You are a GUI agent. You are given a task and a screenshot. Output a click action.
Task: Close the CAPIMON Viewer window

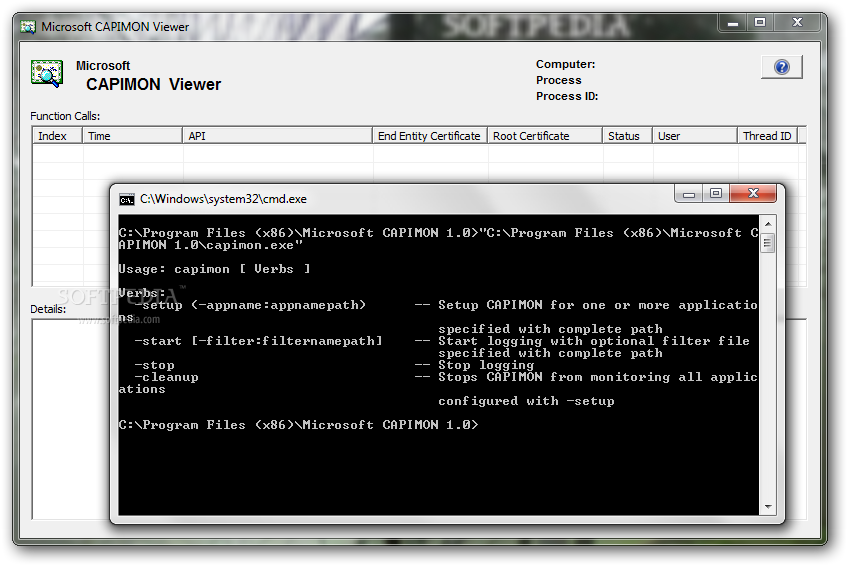(797, 23)
